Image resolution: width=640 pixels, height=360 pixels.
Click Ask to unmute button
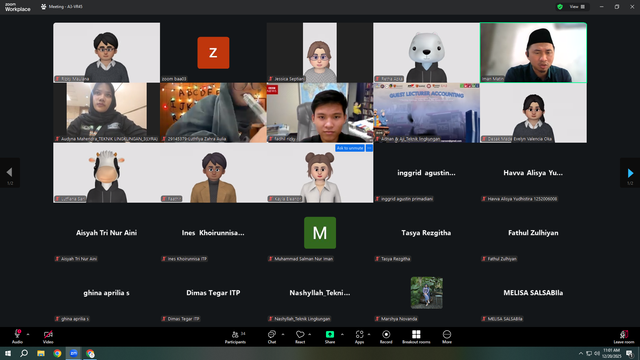tap(350, 148)
